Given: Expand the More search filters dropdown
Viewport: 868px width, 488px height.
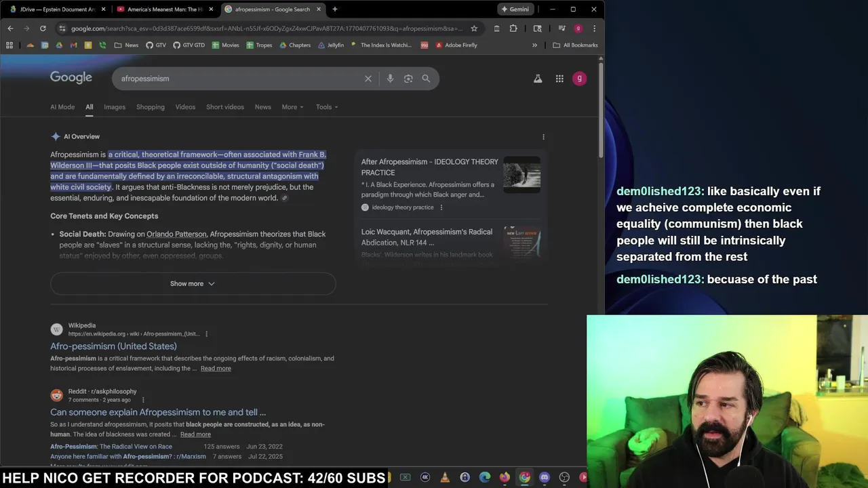Looking at the screenshot, I should click(293, 107).
